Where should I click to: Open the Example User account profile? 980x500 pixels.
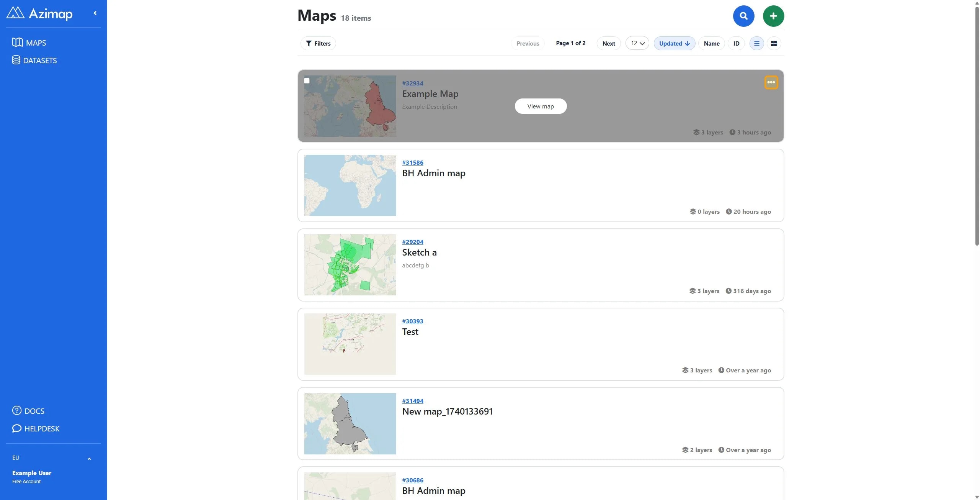[32, 477]
